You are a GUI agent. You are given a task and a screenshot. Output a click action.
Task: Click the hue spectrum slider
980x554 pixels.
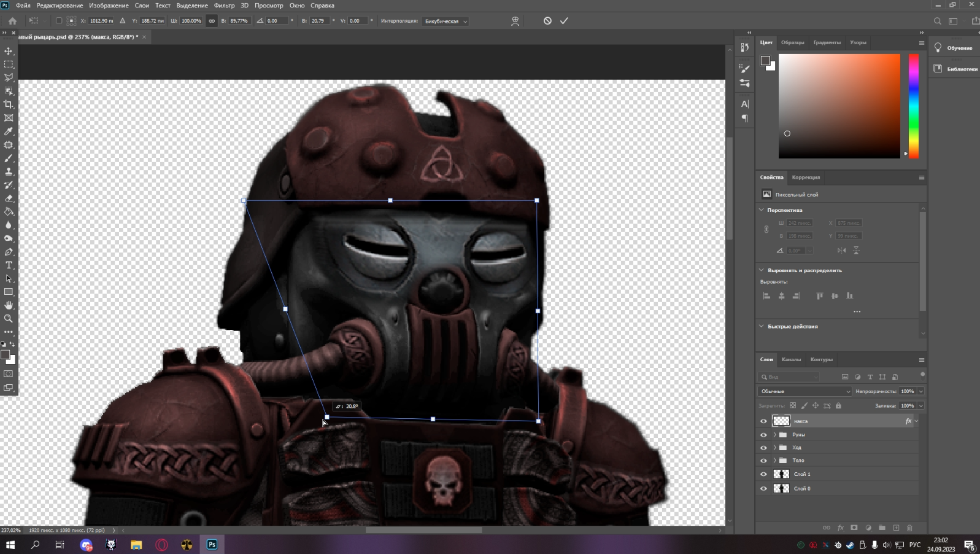[x=914, y=106]
